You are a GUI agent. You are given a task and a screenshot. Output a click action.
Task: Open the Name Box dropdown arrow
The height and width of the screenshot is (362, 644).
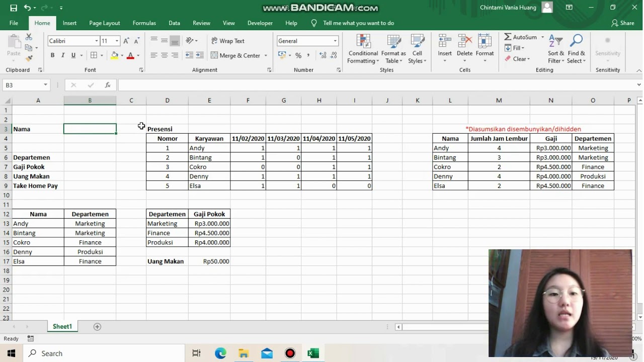point(45,85)
